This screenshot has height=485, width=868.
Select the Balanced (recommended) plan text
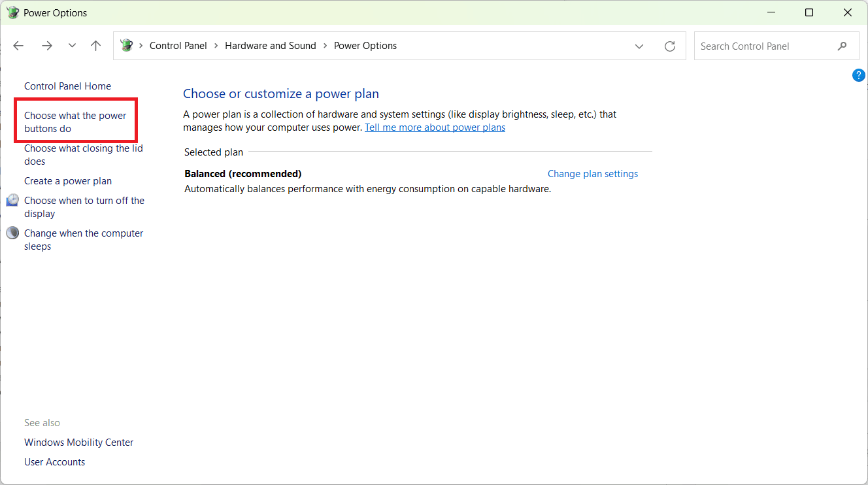pyautogui.click(x=243, y=174)
